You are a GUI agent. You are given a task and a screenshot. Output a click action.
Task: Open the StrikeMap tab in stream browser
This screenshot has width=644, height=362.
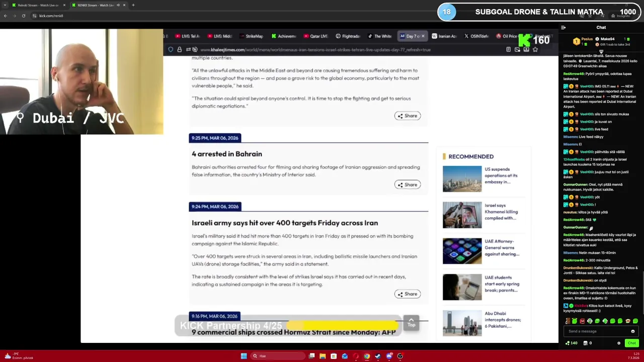(x=251, y=36)
